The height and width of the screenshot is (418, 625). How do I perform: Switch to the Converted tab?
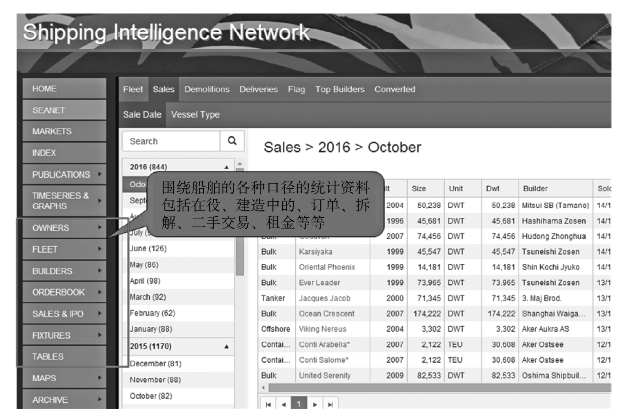395,89
